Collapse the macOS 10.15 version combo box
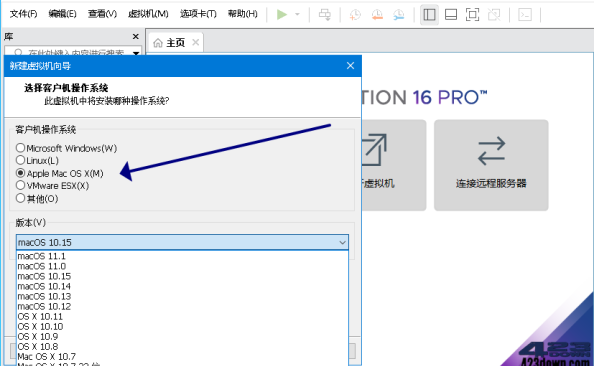 tap(182, 242)
